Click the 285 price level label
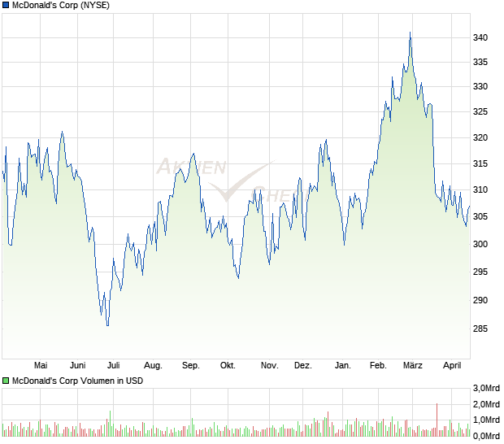This screenshot has width=504, height=444. [x=480, y=329]
